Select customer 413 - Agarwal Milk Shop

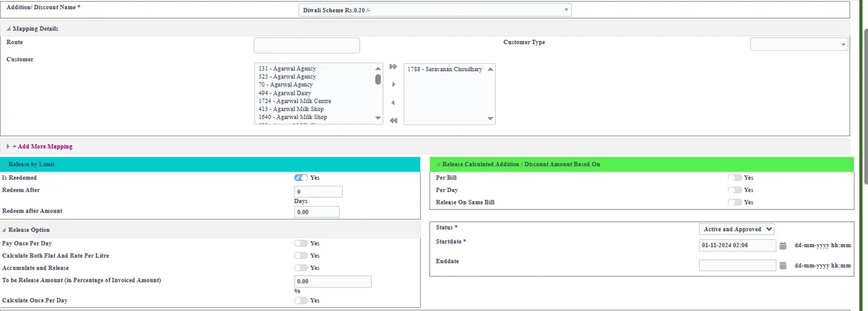coord(293,109)
